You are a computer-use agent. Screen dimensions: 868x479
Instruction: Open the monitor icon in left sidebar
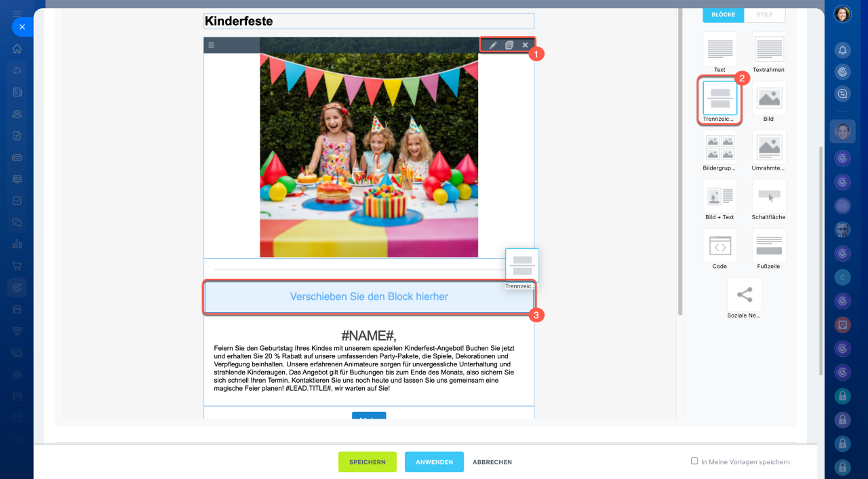tap(17, 179)
